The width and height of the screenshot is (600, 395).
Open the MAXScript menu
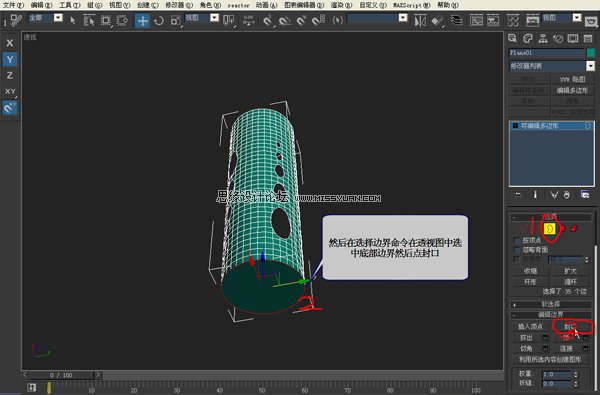pos(412,5)
